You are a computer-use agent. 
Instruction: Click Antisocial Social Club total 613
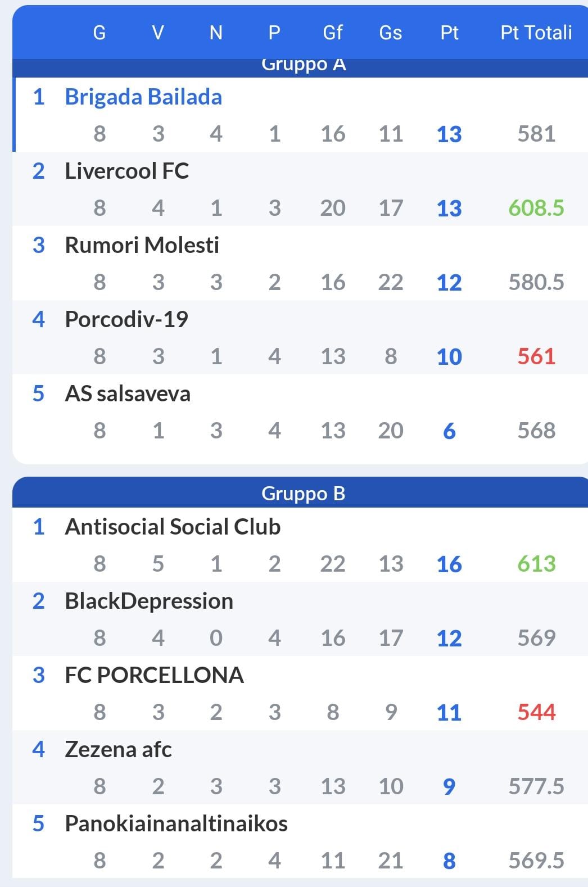coord(536,564)
